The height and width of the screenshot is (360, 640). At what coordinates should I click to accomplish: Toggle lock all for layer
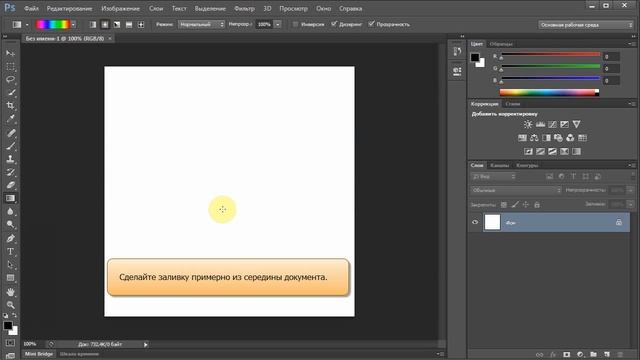click(x=537, y=204)
